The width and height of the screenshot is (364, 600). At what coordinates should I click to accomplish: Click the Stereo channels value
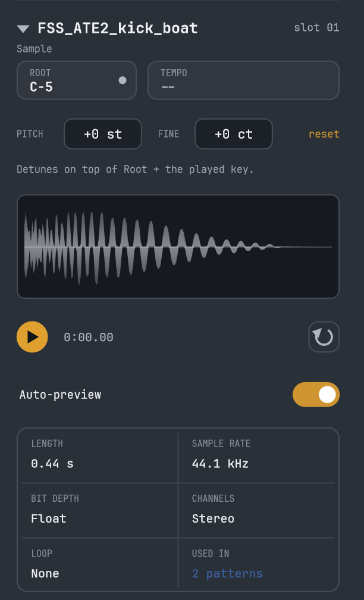point(213,519)
